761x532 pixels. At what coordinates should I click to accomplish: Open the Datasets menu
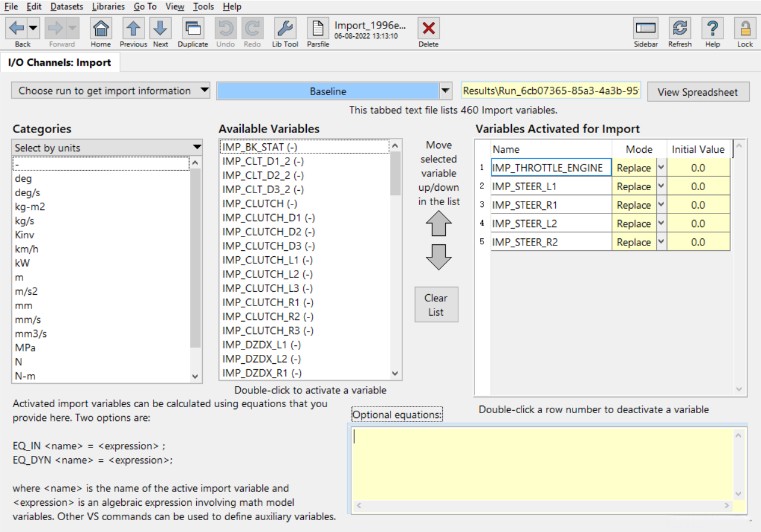(x=67, y=7)
